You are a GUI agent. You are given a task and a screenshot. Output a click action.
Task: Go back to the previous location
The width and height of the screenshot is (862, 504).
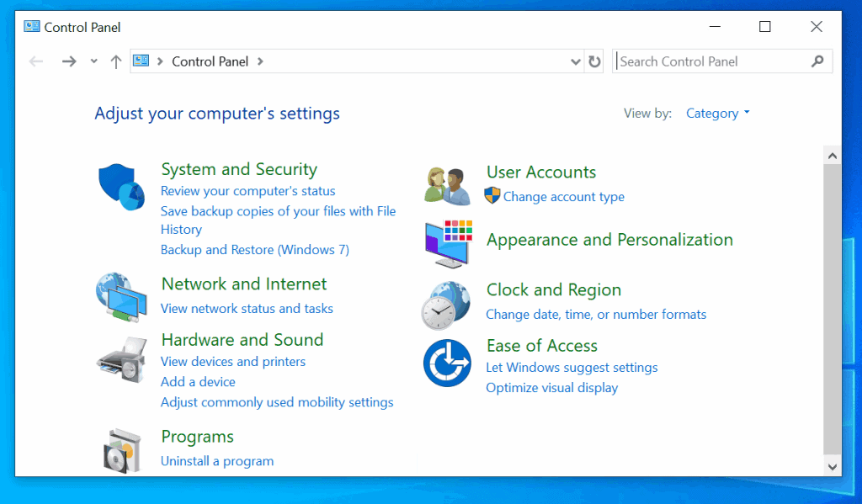coord(36,61)
